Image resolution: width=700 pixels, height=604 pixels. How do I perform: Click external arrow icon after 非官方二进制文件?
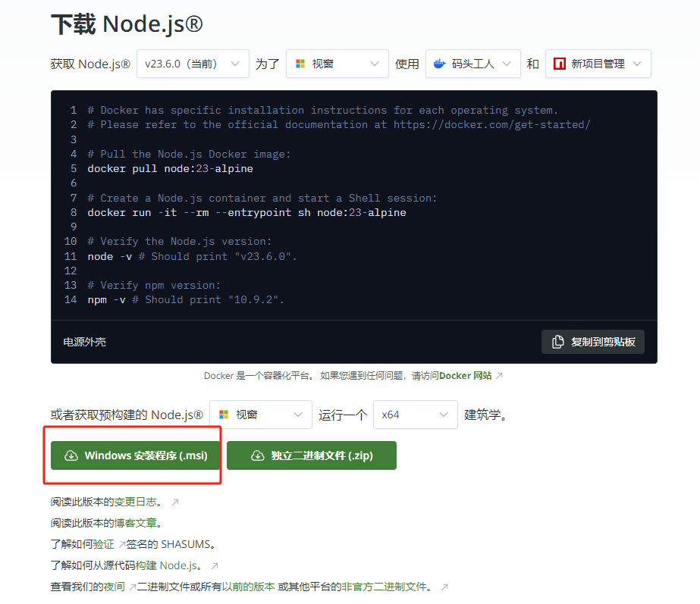(x=444, y=587)
